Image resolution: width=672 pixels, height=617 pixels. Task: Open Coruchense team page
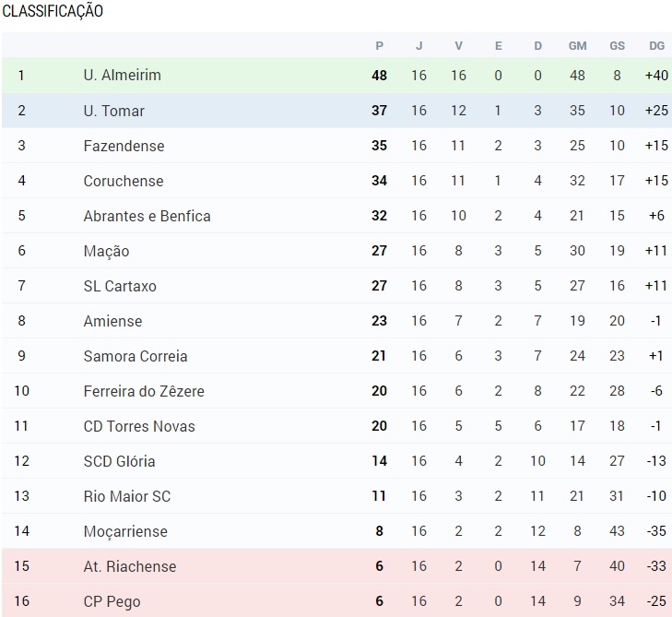coord(123,181)
